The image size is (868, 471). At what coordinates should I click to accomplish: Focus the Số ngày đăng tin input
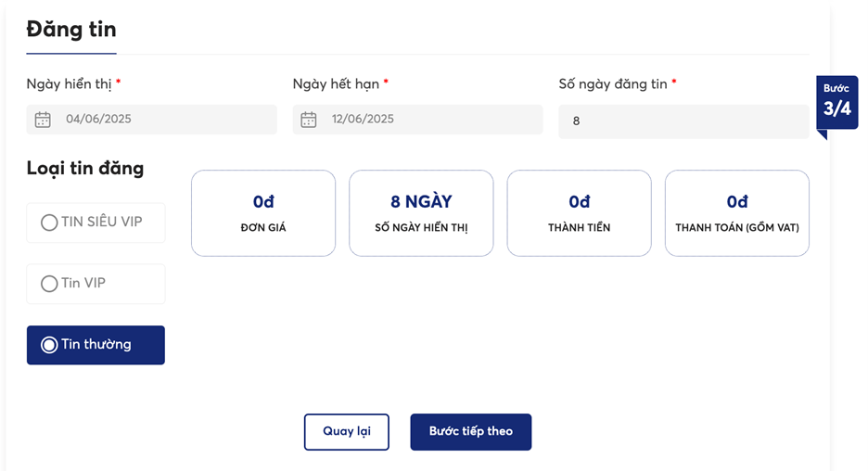click(683, 121)
